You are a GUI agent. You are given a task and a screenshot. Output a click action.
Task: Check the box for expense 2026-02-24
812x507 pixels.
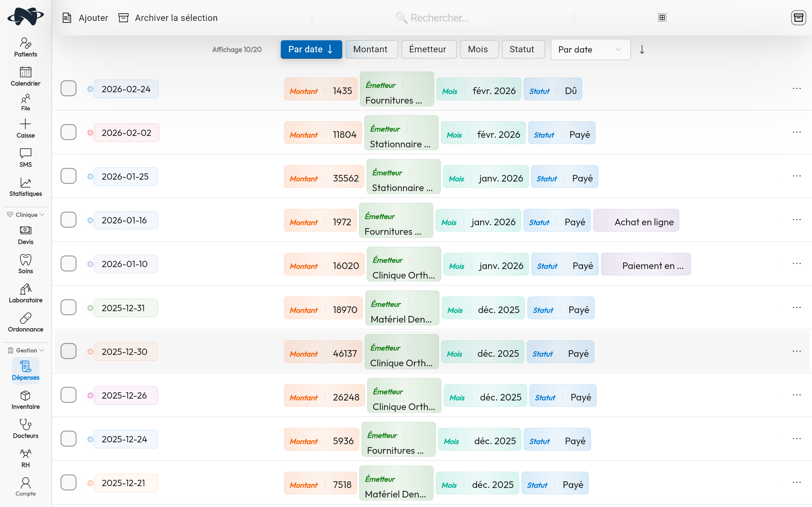pos(69,88)
